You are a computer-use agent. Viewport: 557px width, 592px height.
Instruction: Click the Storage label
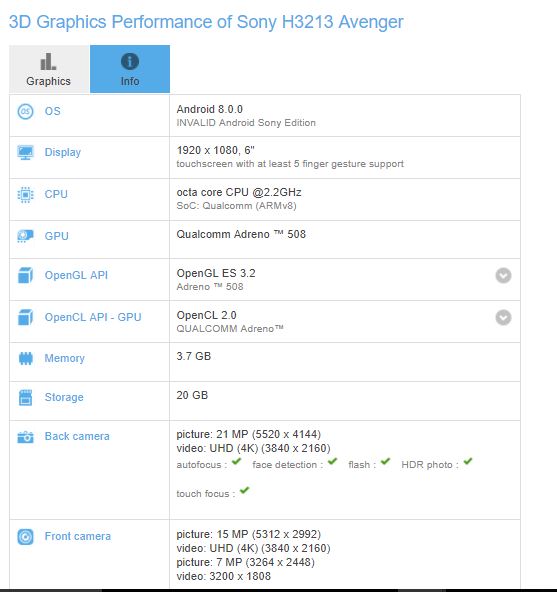coord(64,398)
